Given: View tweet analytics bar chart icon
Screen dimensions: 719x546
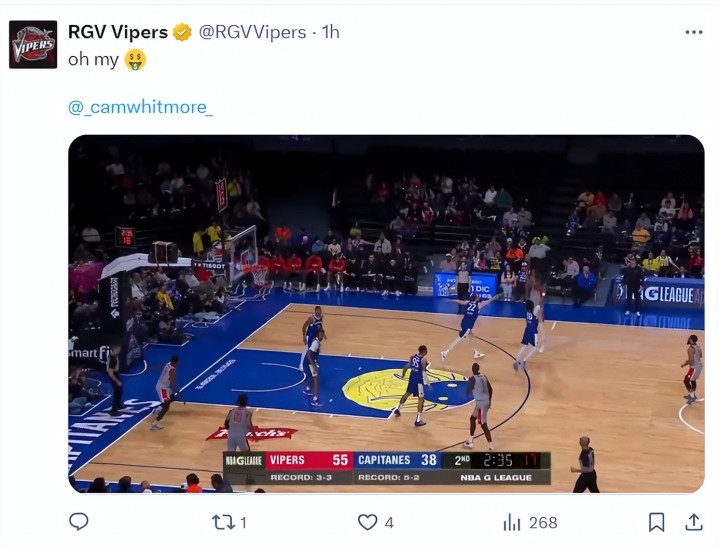Looking at the screenshot, I should 512,522.
